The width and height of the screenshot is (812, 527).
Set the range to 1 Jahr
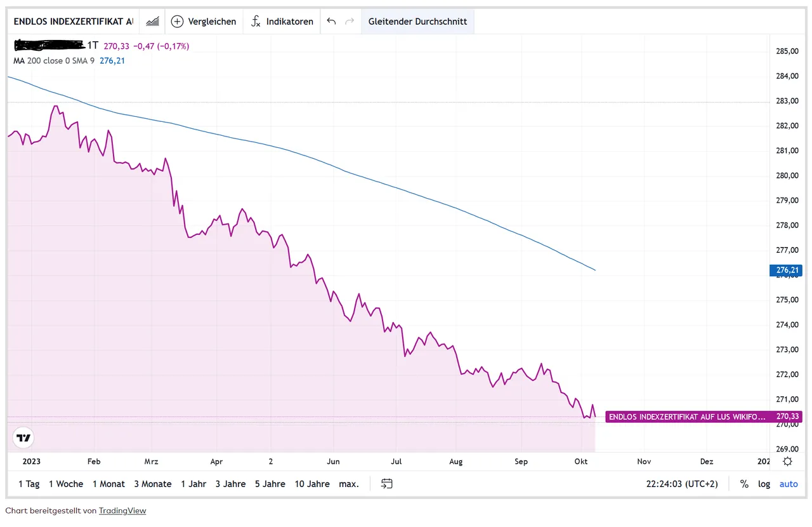pyautogui.click(x=193, y=484)
